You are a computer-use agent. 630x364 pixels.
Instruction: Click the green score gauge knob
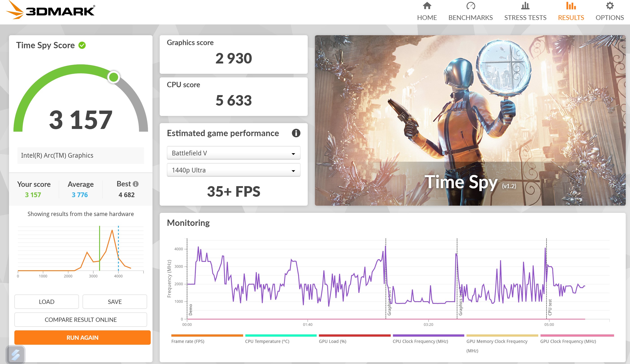pyautogui.click(x=113, y=77)
